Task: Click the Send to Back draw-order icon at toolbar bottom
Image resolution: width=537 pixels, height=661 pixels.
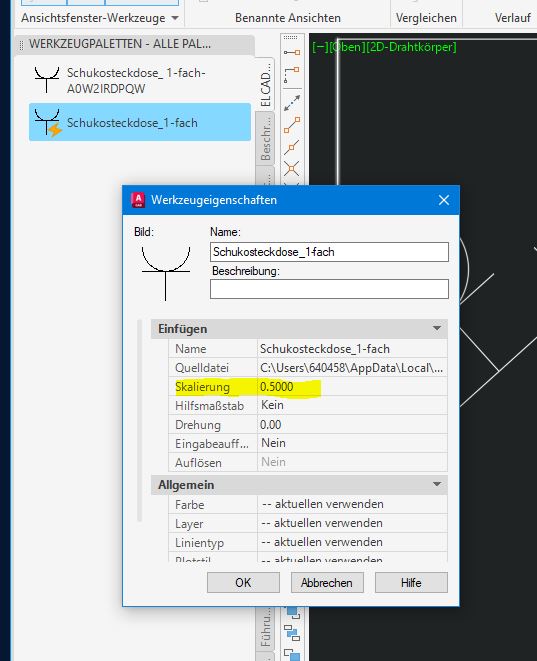Action: 292,654
